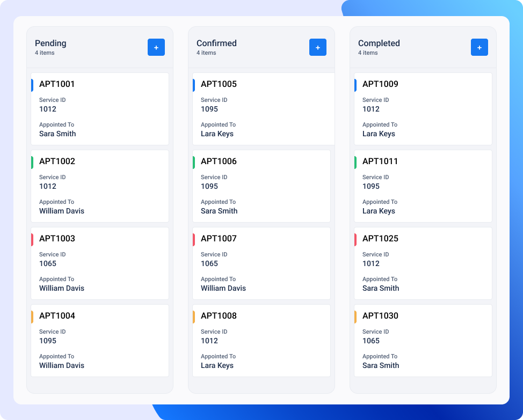Open appointment card APT1005
This screenshot has width=523, height=420.
pos(264,109)
